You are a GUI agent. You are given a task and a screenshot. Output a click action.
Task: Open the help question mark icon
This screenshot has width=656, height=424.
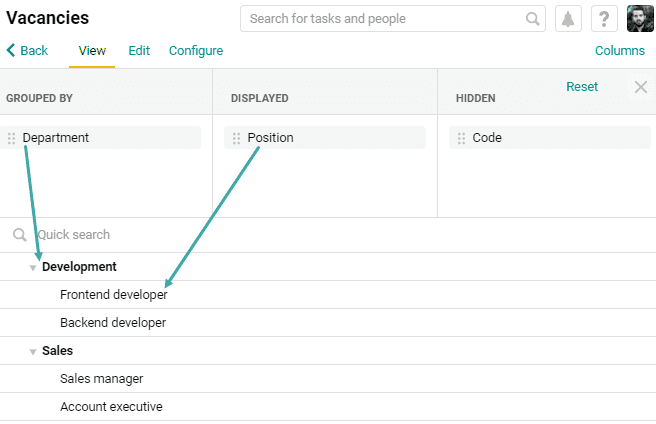click(x=604, y=19)
